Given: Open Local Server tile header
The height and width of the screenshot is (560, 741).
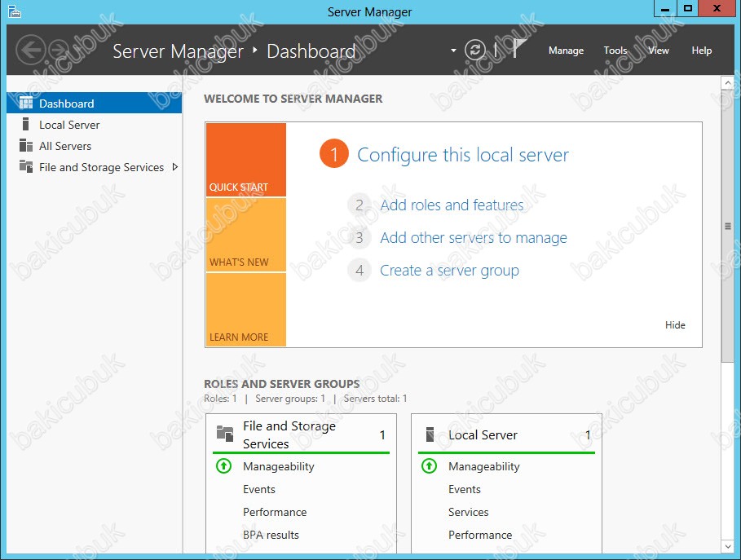Looking at the screenshot, I should 506,434.
